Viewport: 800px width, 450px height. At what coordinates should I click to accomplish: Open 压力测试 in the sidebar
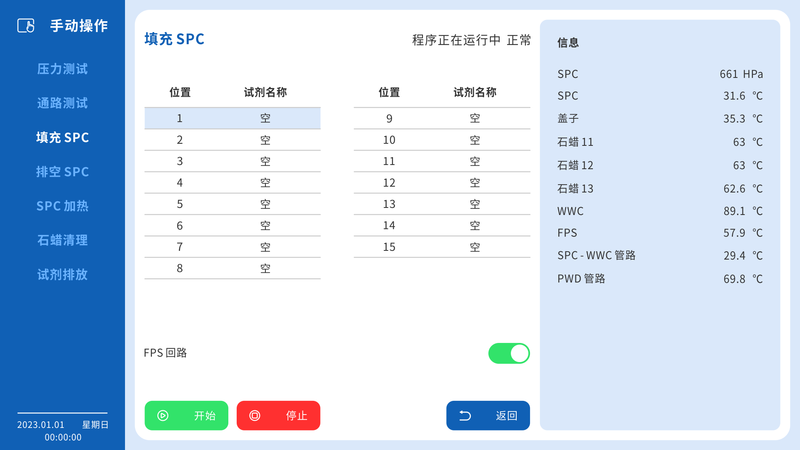pos(62,69)
